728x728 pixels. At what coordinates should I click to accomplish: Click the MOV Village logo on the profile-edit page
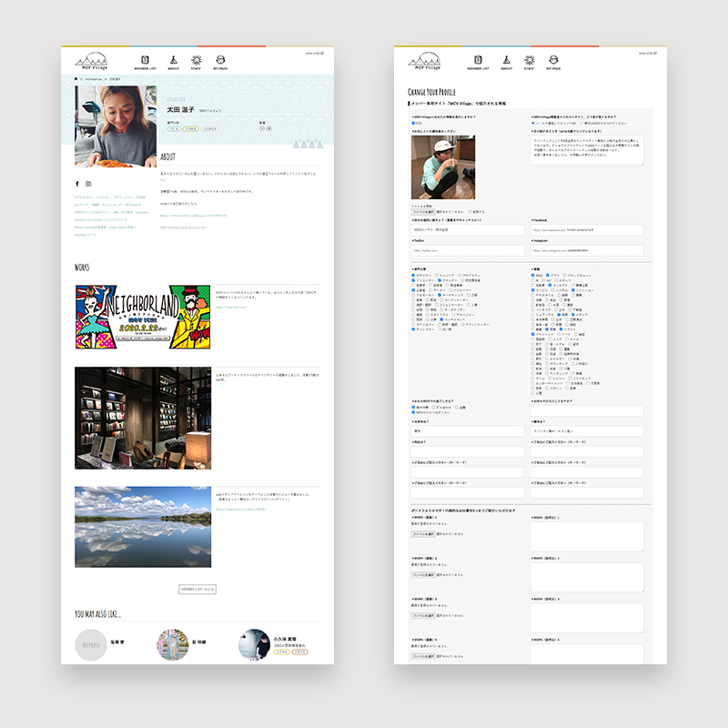pyautogui.click(x=426, y=61)
